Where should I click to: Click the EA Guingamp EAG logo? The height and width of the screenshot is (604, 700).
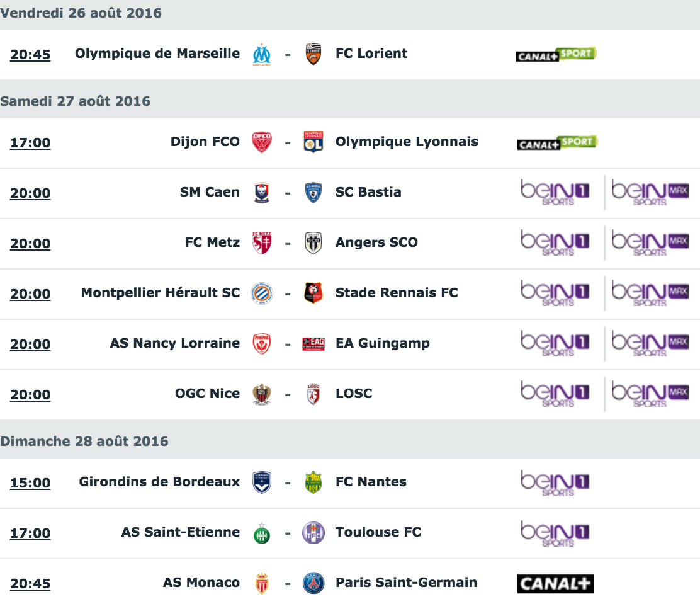point(313,344)
